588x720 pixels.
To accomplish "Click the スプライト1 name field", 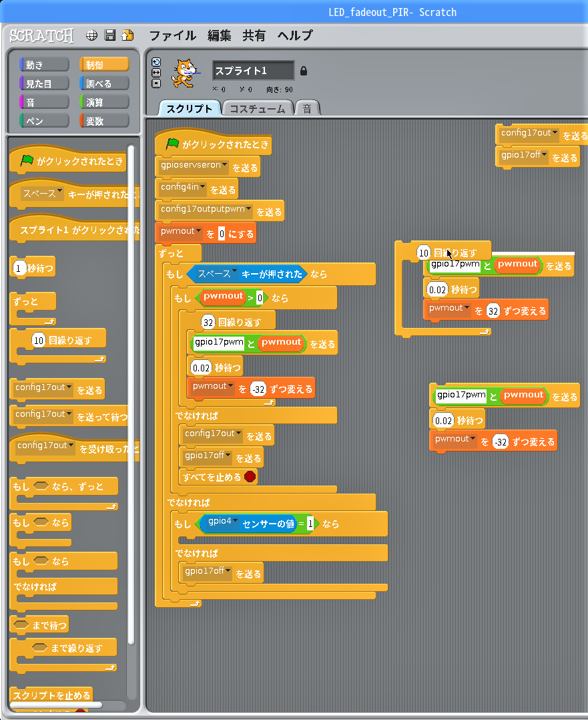I will (x=253, y=71).
